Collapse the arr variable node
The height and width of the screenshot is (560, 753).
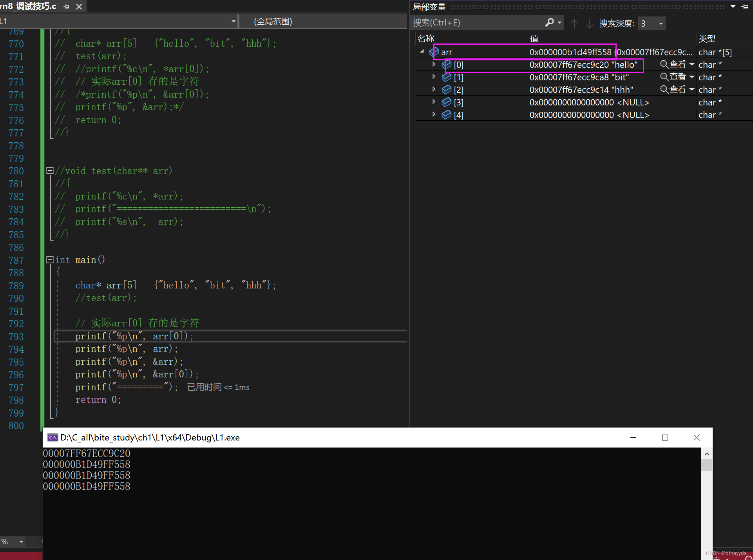(x=422, y=51)
